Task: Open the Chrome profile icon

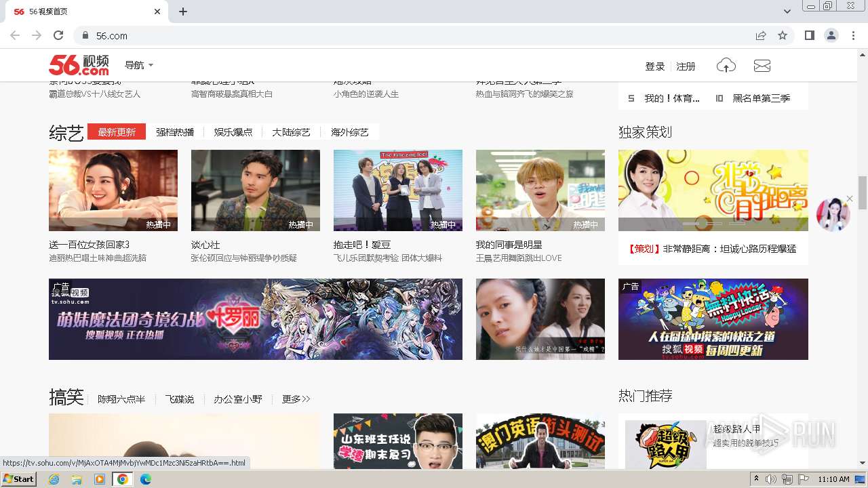Action: [831, 35]
